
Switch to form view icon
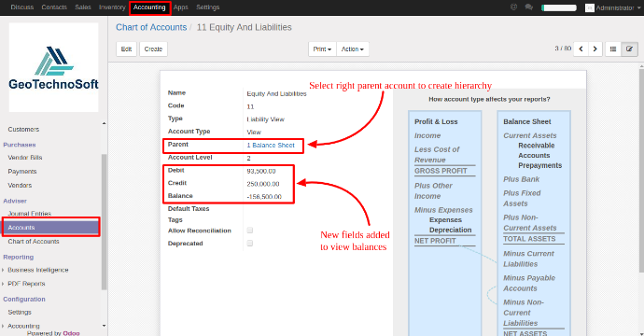coord(629,49)
